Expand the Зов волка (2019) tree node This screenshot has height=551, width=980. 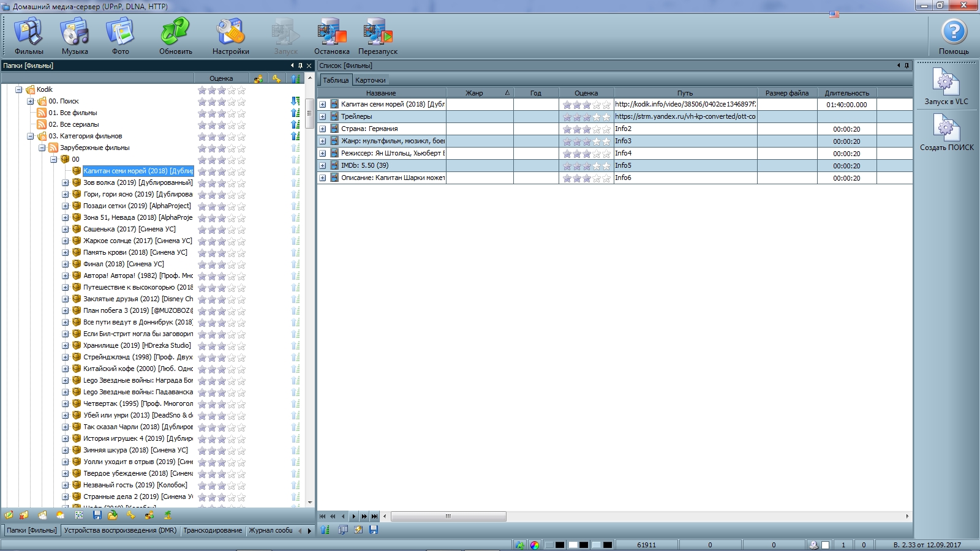pyautogui.click(x=66, y=182)
